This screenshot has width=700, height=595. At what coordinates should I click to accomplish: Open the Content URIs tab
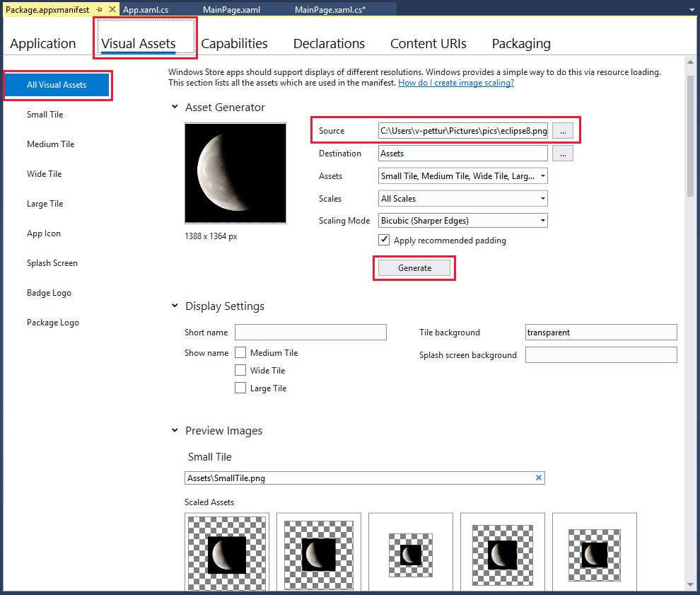coord(428,43)
